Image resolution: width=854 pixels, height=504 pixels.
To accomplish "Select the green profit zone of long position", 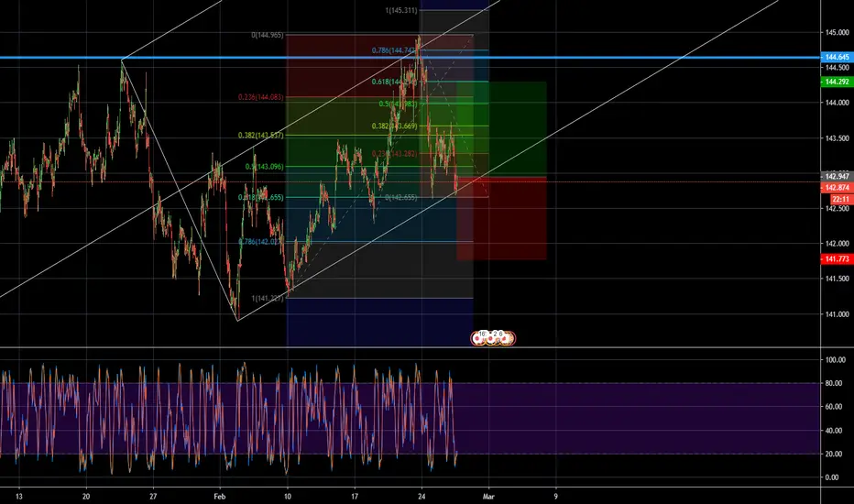I will (x=501, y=128).
